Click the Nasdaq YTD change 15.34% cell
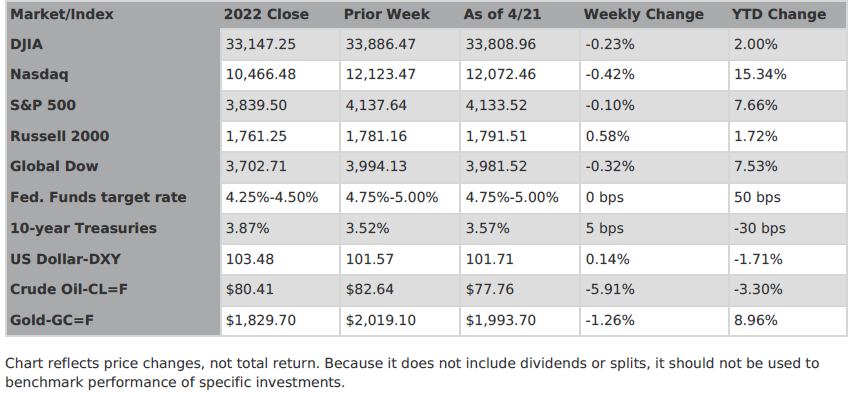Viewport: 848px width, 393px height. coord(787,75)
